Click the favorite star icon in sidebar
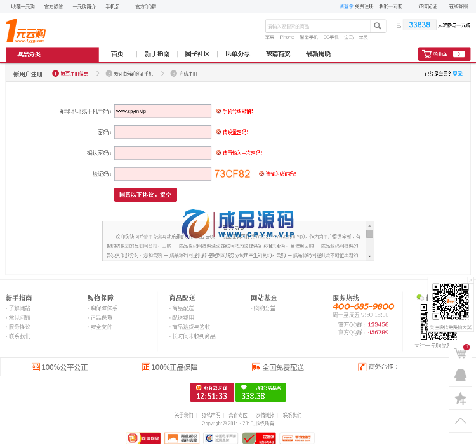The height and width of the screenshot is (448, 476). (461, 399)
